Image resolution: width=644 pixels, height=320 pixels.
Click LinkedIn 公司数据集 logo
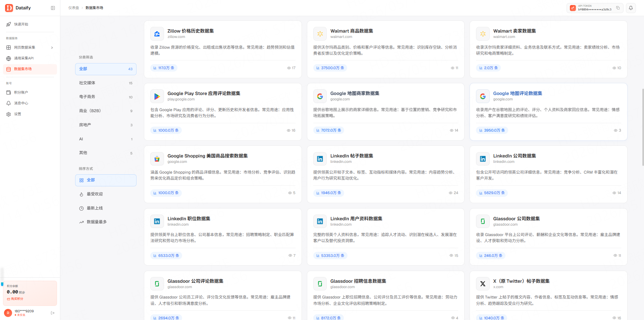point(483,159)
